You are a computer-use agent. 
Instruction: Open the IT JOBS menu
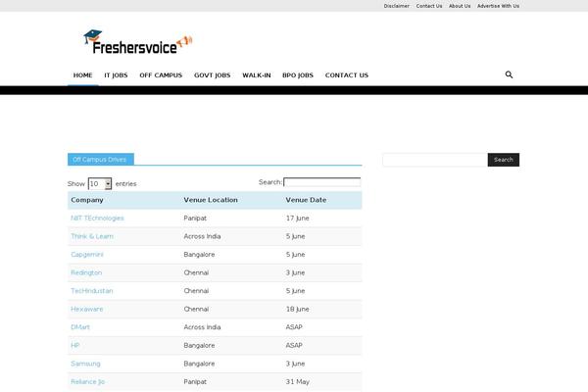pyautogui.click(x=116, y=75)
